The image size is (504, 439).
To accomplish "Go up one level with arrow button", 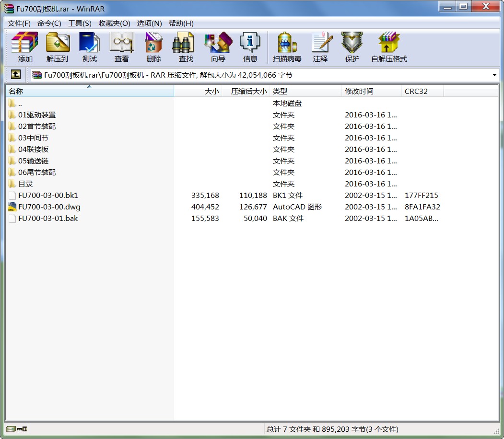I will (x=16, y=74).
